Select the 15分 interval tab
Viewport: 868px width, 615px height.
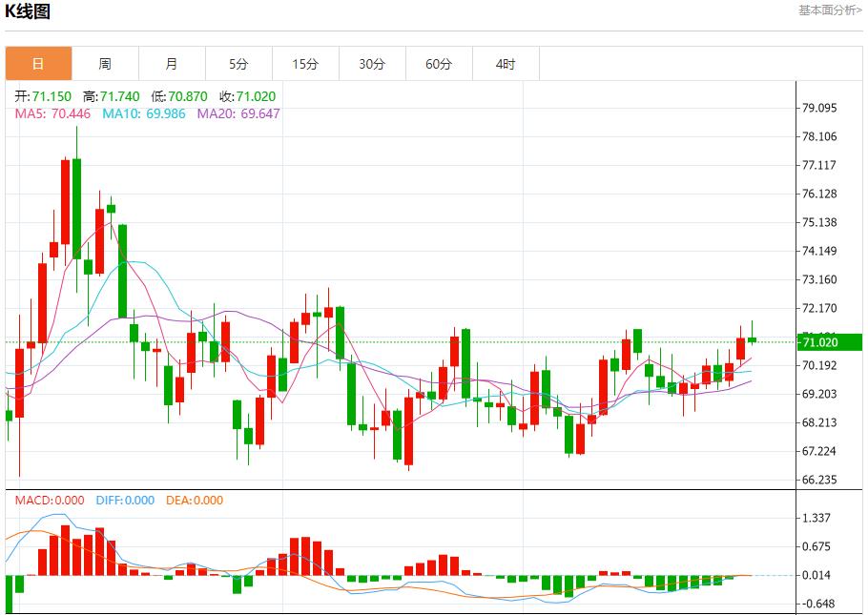(305, 64)
